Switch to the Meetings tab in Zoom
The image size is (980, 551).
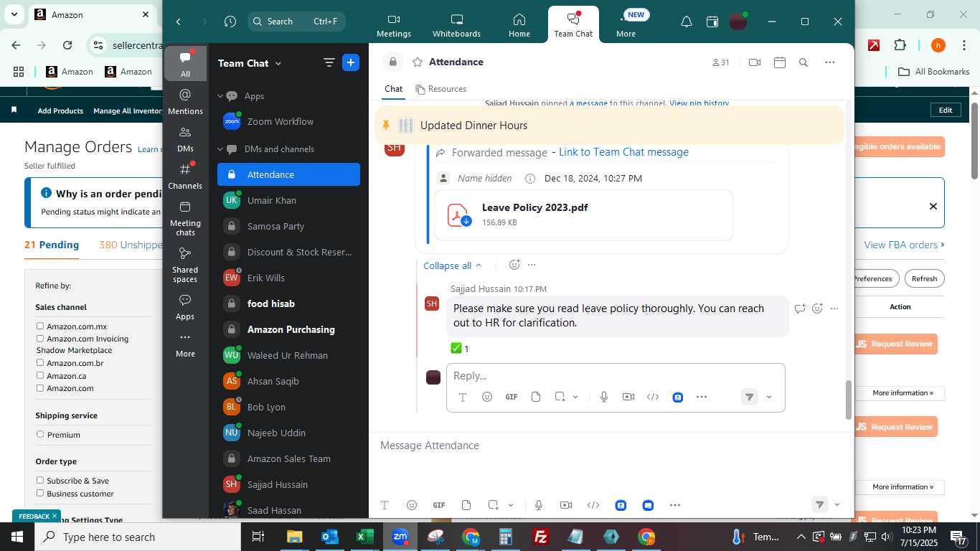click(394, 25)
